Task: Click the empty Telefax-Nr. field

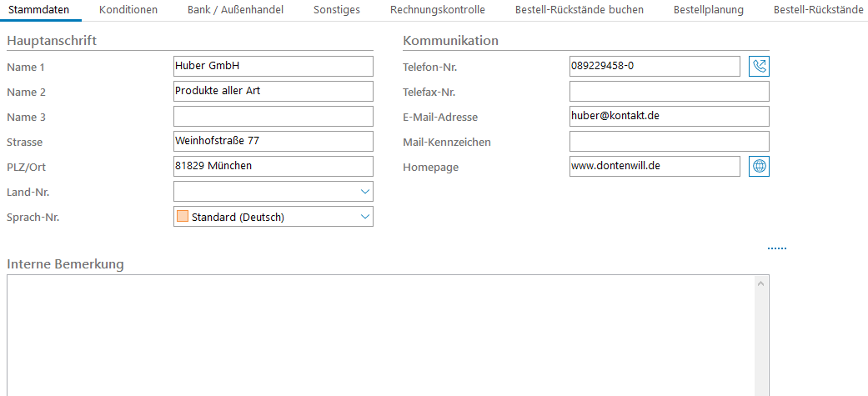Action: [669, 92]
